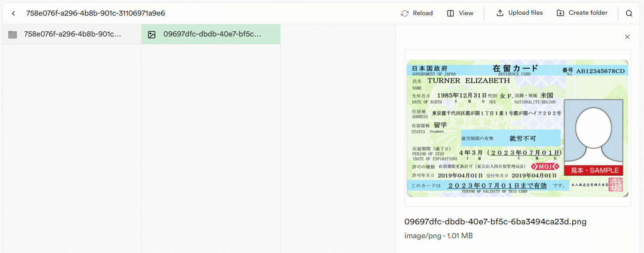Open the View options menu label

[x=466, y=13]
